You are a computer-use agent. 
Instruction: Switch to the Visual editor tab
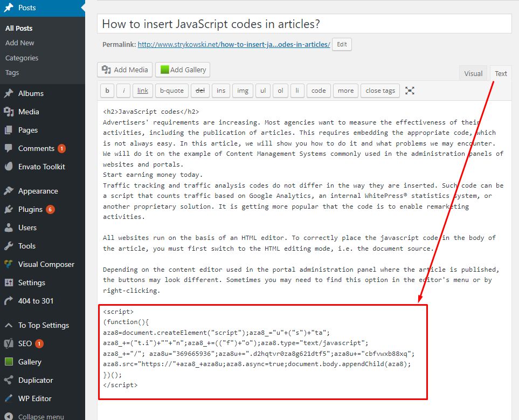[x=473, y=73]
